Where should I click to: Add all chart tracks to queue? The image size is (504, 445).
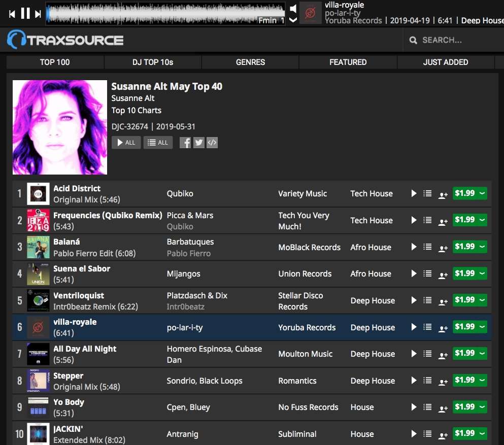pos(158,143)
